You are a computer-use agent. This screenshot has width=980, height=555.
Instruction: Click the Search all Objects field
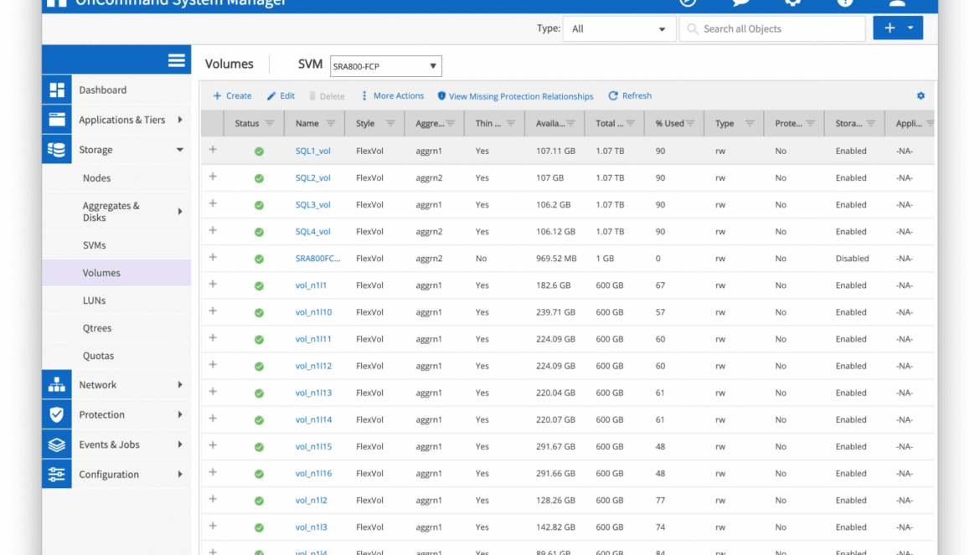772,28
